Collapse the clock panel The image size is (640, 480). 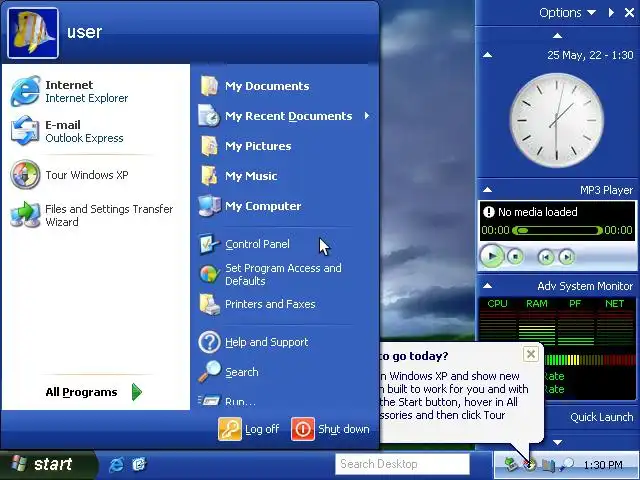point(487,55)
